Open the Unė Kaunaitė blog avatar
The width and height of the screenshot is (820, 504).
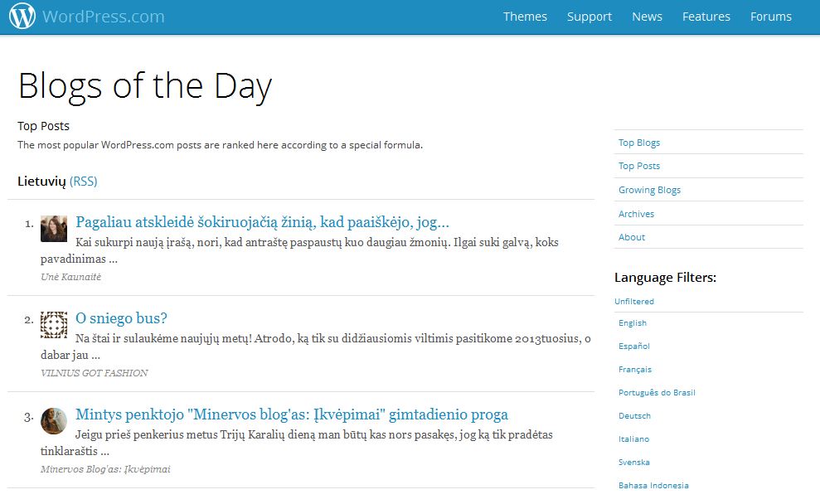(x=53, y=229)
